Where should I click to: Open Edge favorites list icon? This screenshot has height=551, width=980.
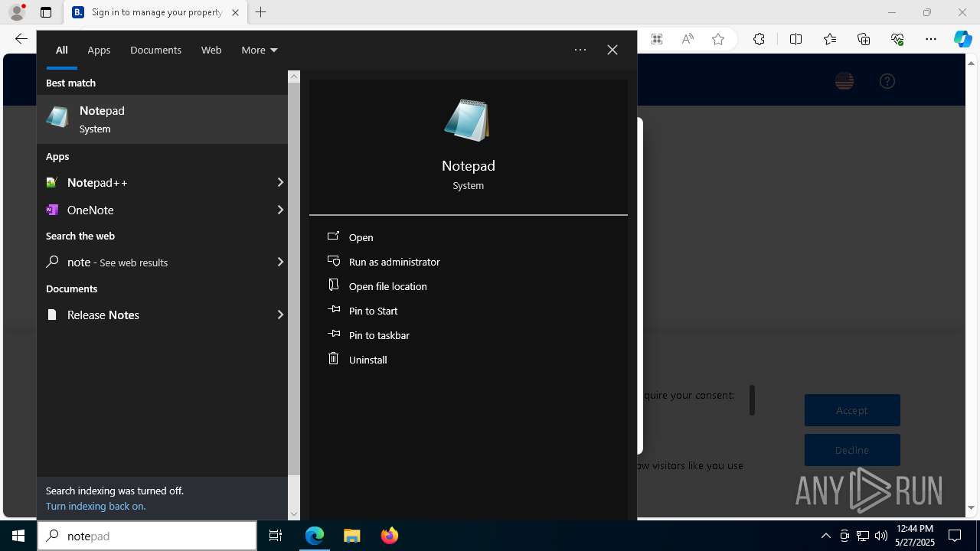click(830, 39)
